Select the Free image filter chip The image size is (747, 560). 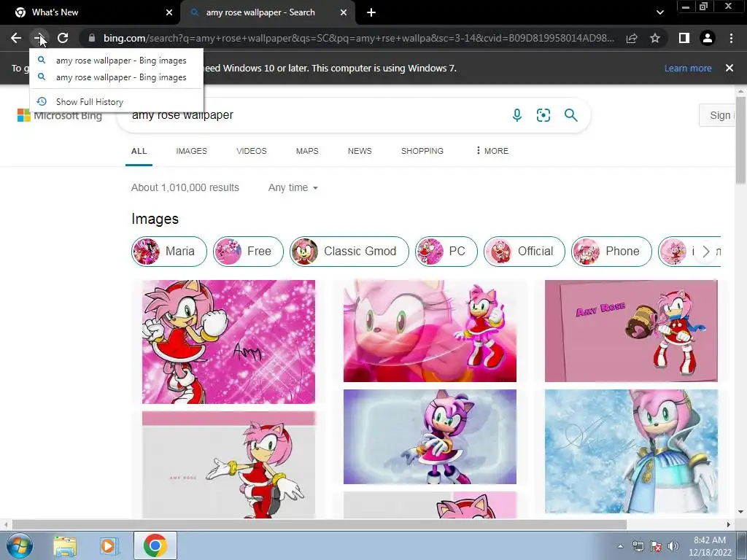click(x=248, y=252)
